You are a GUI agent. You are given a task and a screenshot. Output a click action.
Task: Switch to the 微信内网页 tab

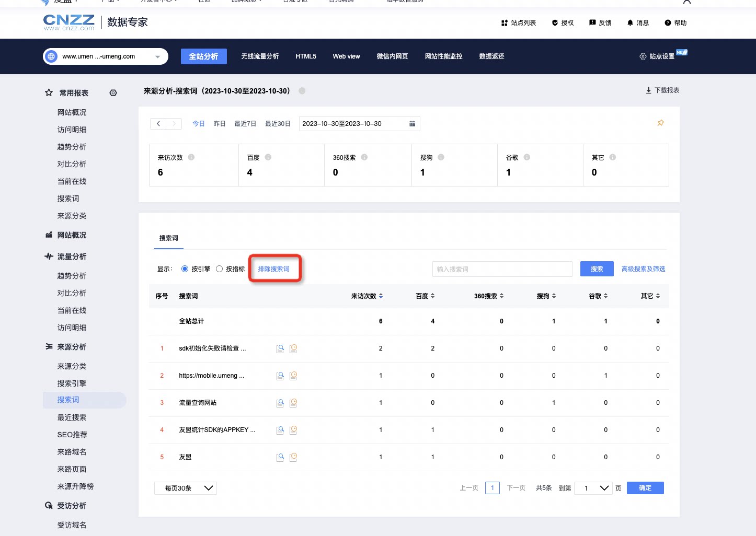tap(393, 56)
